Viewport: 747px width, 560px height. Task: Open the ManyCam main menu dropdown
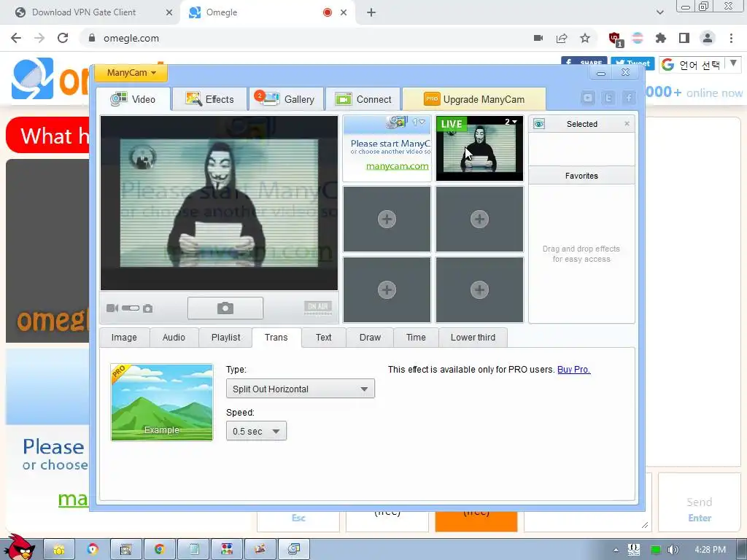point(131,73)
